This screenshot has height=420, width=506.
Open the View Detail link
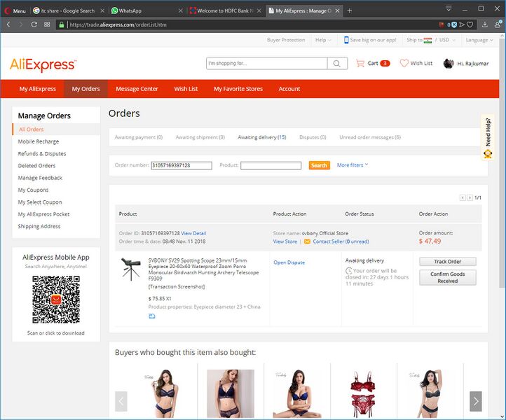(x=193, y=233)
